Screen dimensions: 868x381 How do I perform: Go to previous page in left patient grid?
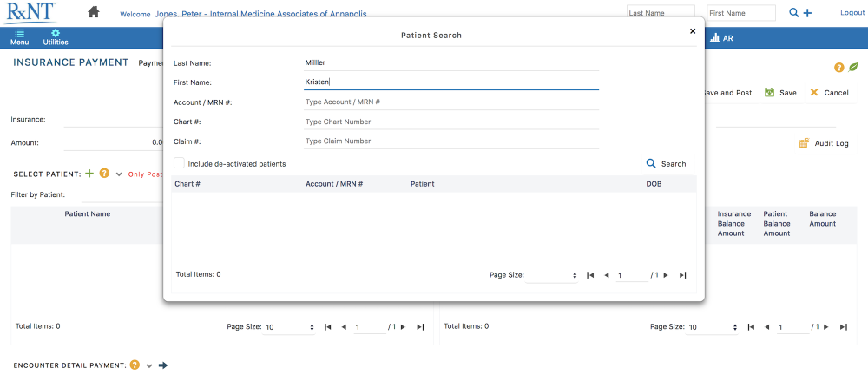(x=343, y=326)
